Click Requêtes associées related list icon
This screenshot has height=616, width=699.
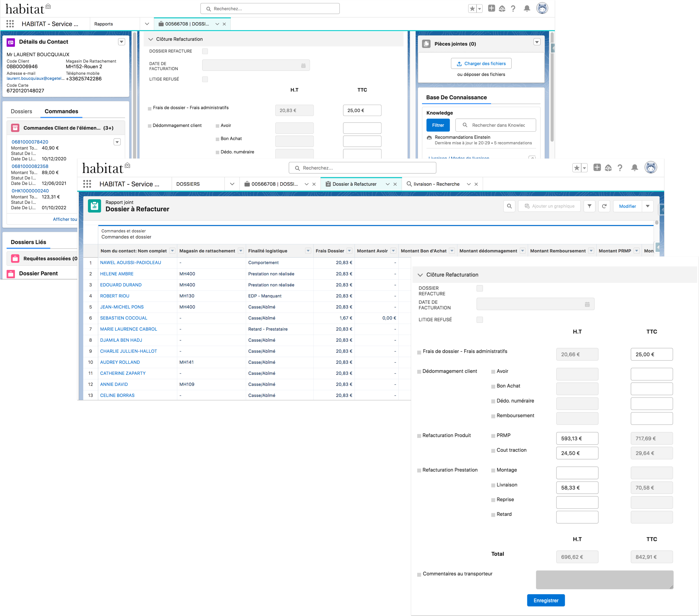tap(15, 258)
